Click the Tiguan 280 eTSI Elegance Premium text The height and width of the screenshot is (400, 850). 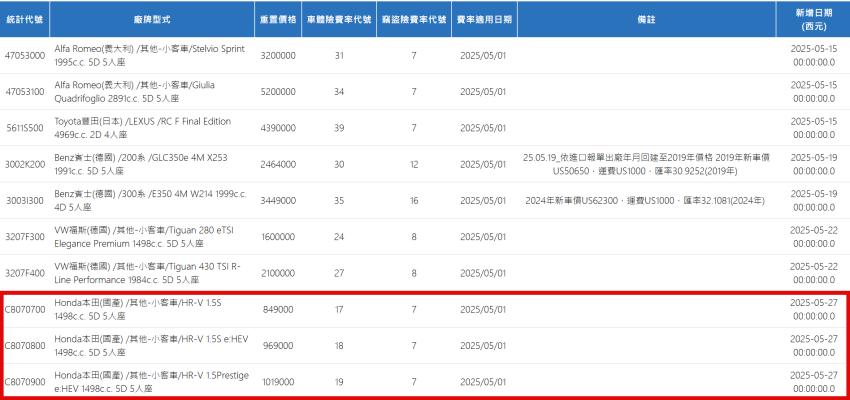pos(143,237)
